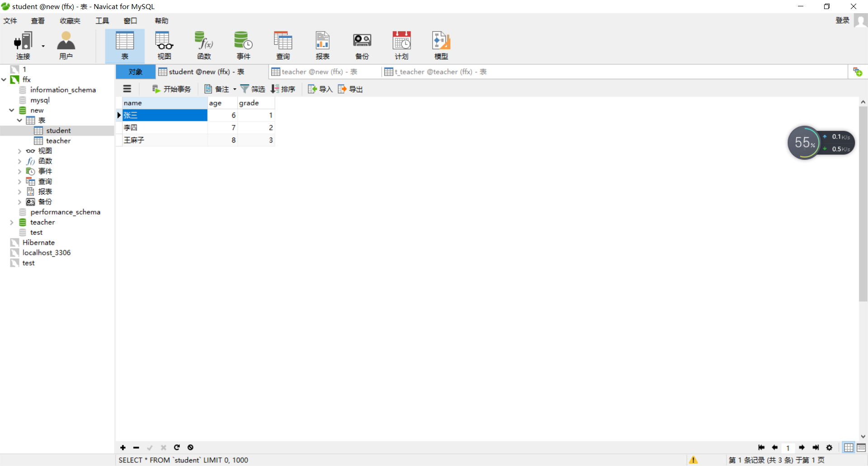868x466 pixels.
Task: Switch to form view
Action: (x=861, y=447)
